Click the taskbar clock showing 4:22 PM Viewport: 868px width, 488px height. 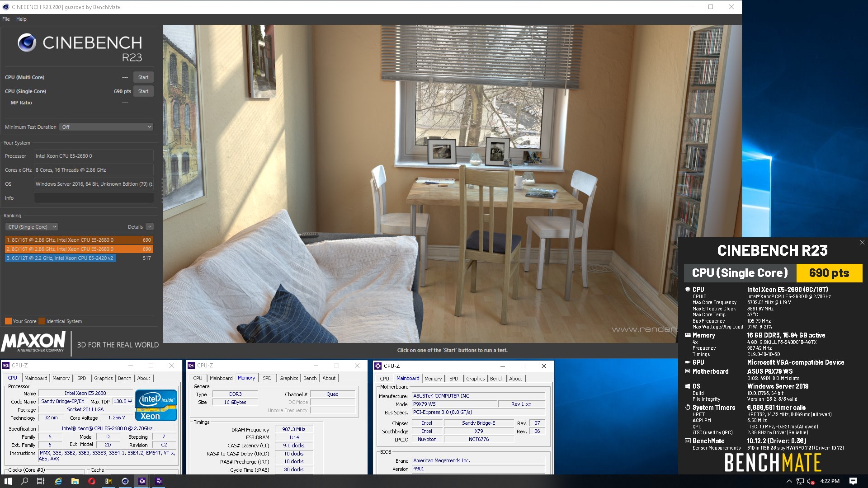[x=830, y=481]
